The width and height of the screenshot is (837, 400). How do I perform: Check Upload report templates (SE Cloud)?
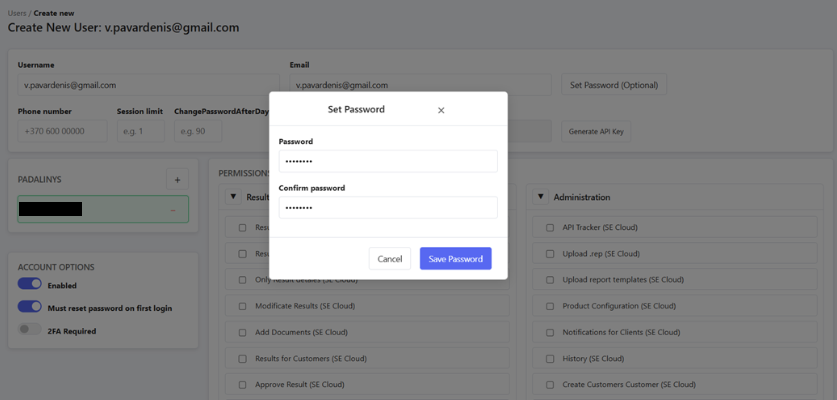pos(550,280)
